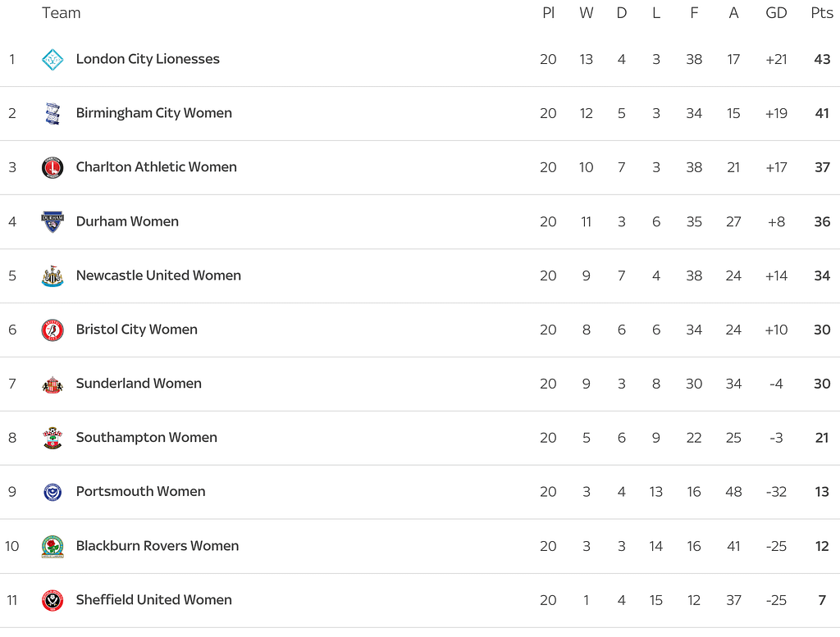The height and width of the screenshot is (637, 840).
Task: Click the Portsmouth Women crest
Action: coord(52,492)
